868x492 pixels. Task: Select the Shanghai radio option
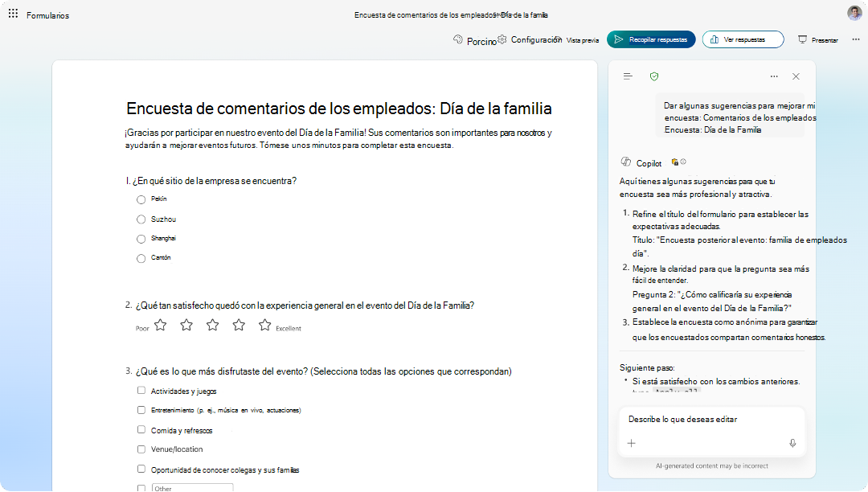[141, 239]
